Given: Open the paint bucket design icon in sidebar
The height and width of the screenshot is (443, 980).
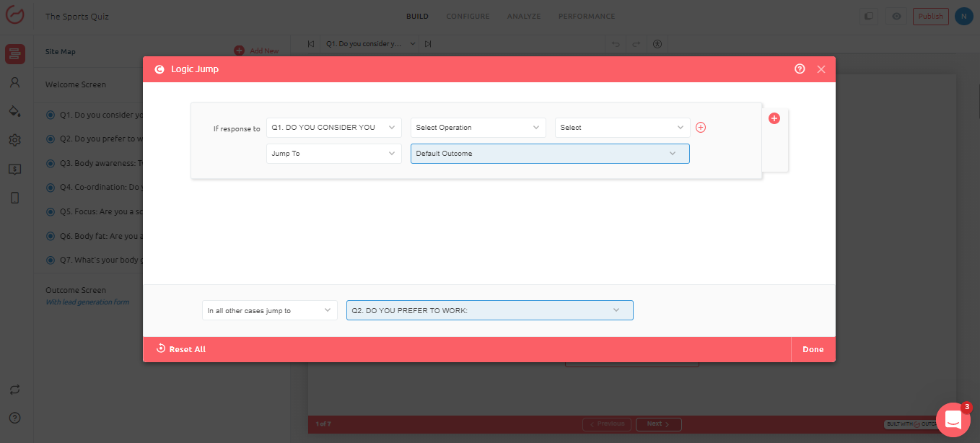Looking at the screenshot, I should pos(14,111).
